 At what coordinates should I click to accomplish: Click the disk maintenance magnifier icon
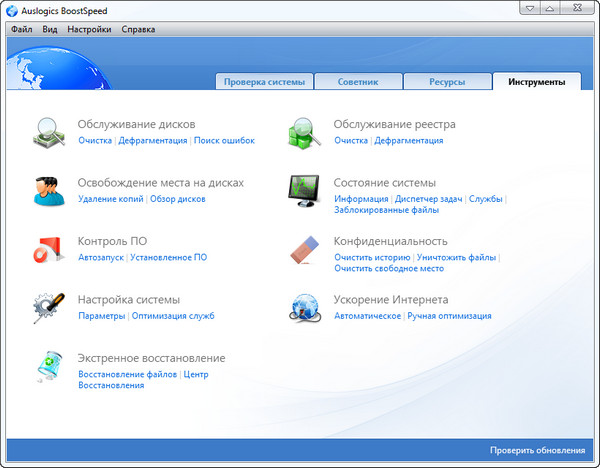point(48,132)
